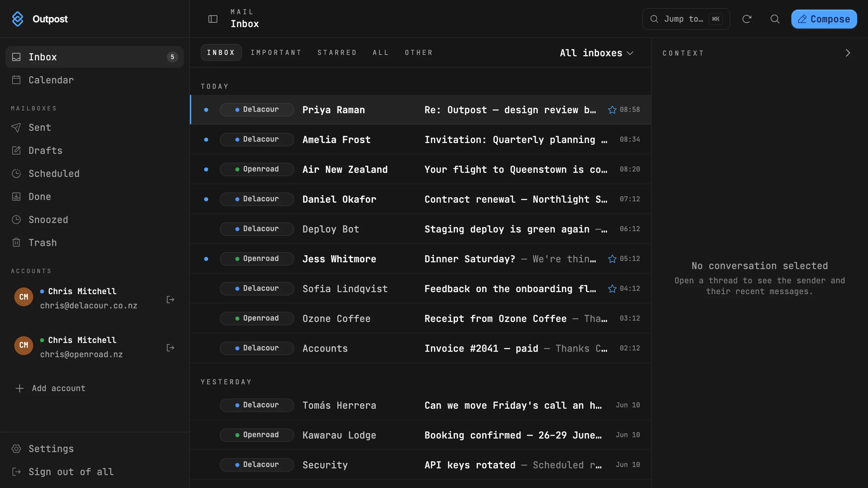Image resolution: width=868 pixels, height=488 pixels.
Task: Toggle star on Priya Raman email
Action: point(612,110)
